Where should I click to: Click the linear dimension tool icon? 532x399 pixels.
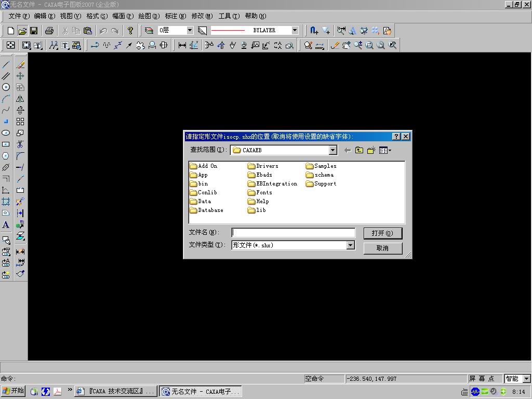click(182, 45)
